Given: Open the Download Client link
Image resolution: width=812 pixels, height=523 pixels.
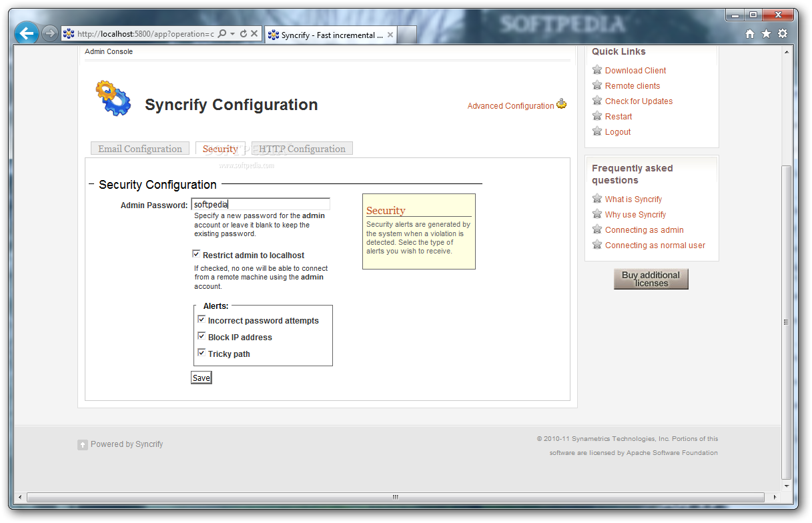Looking at the screenshot, I should pyautogui.click(x=635, y=71).
